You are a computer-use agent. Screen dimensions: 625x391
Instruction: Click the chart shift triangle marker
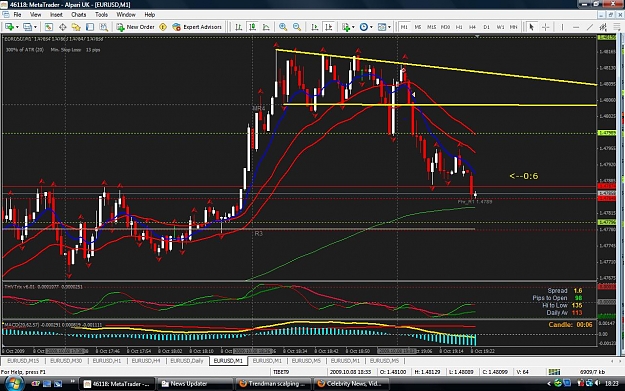click(477, 37)
